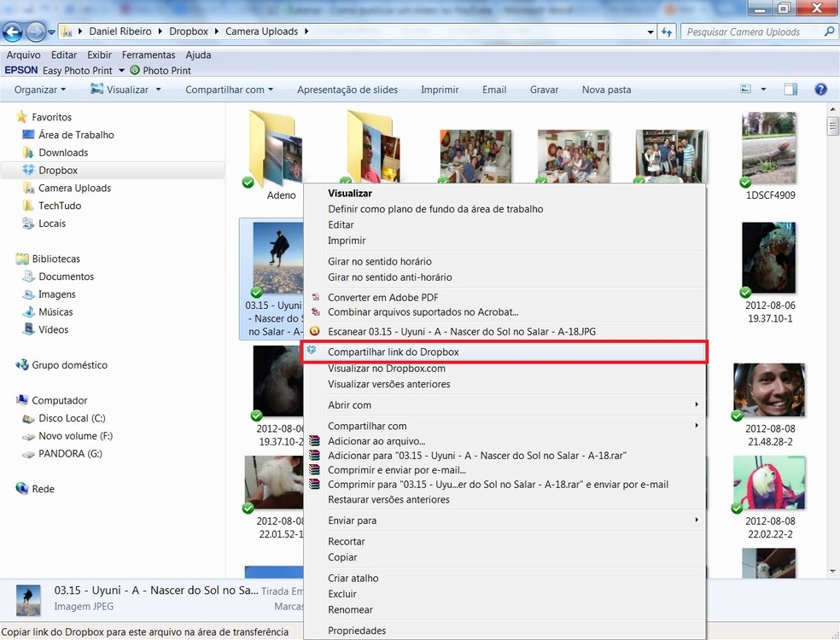Go forward with the navigation arrow
The image size is (840, 640).
(x=36, y=32)
